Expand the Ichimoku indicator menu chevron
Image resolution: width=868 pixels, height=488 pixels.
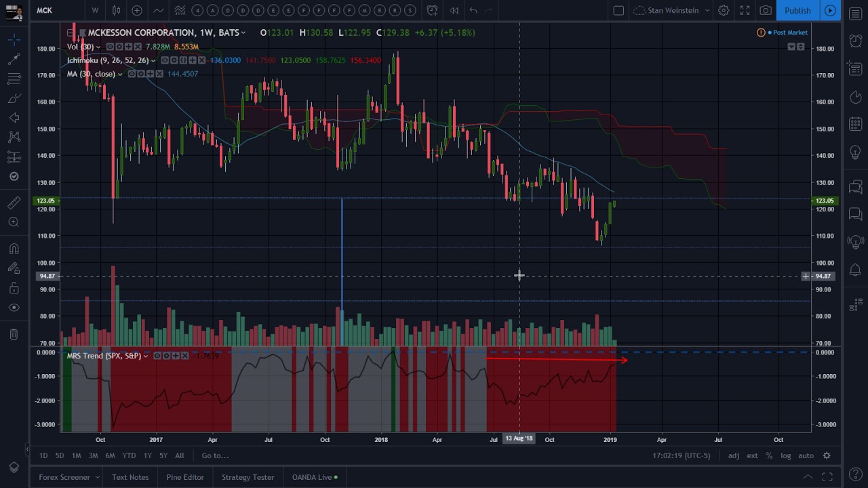coord(153,60)
